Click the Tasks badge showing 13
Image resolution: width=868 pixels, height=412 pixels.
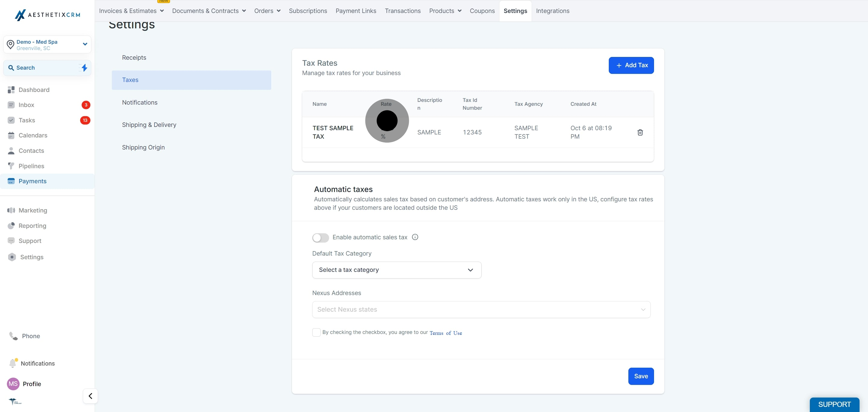tap(85, 120)
